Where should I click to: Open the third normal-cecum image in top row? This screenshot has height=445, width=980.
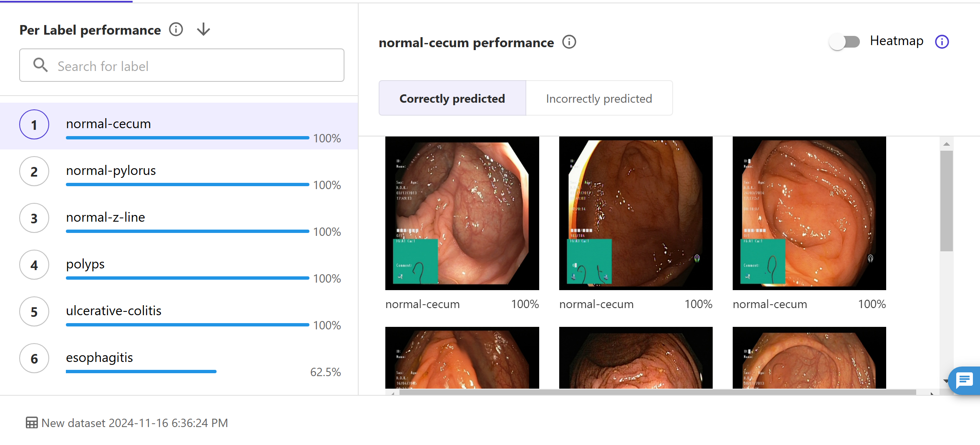809,213
